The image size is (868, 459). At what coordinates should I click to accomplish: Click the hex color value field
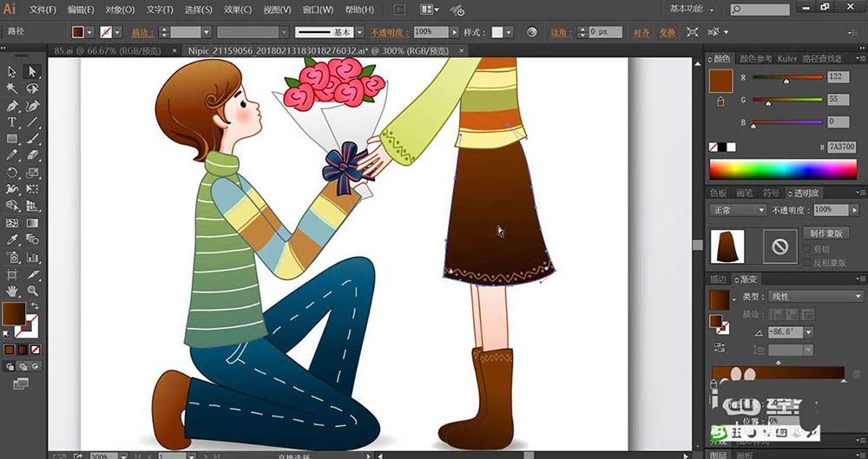(841, 147)
